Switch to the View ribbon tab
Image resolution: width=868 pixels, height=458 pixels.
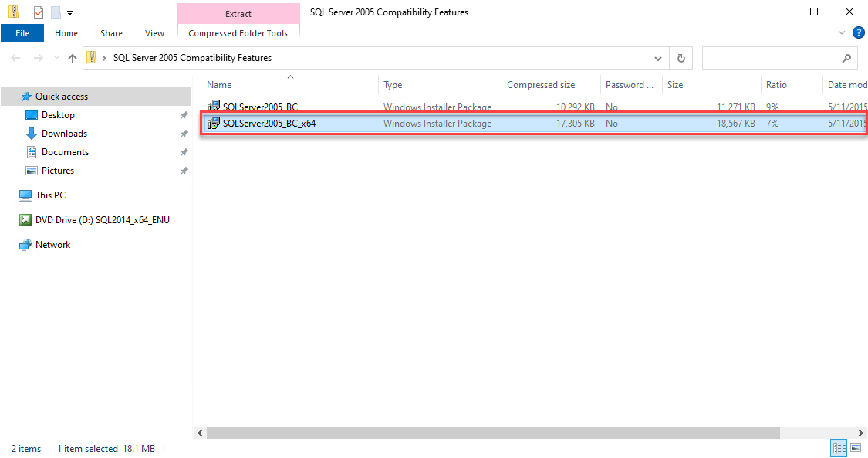[x=154, y=33]
